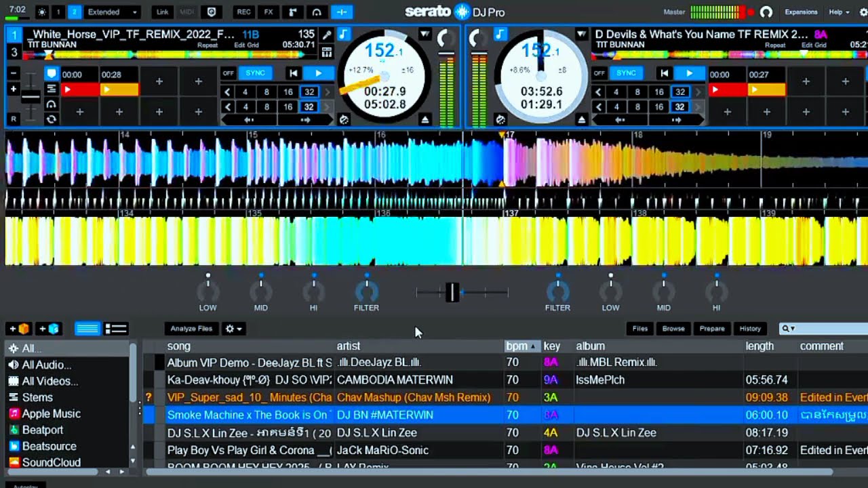Toggle the quantize button in top bar
The height and width of the screenshot is (488, 868).
pos(342,12)
